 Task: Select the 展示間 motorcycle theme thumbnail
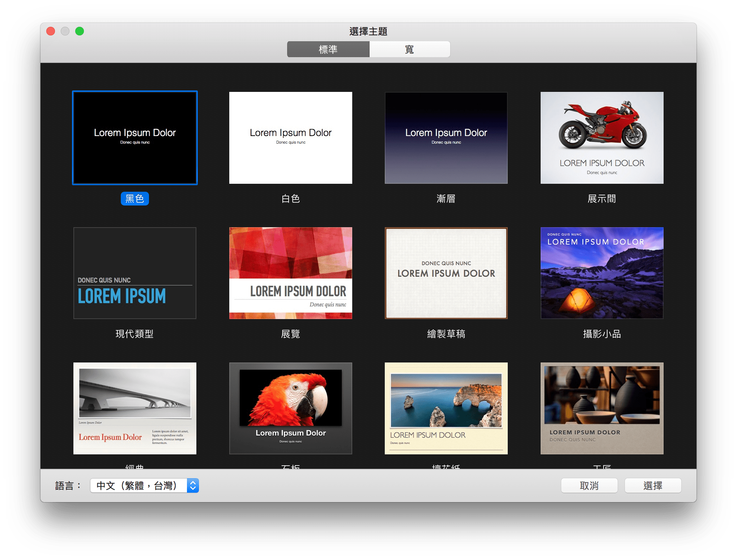(x=602, y=138)
